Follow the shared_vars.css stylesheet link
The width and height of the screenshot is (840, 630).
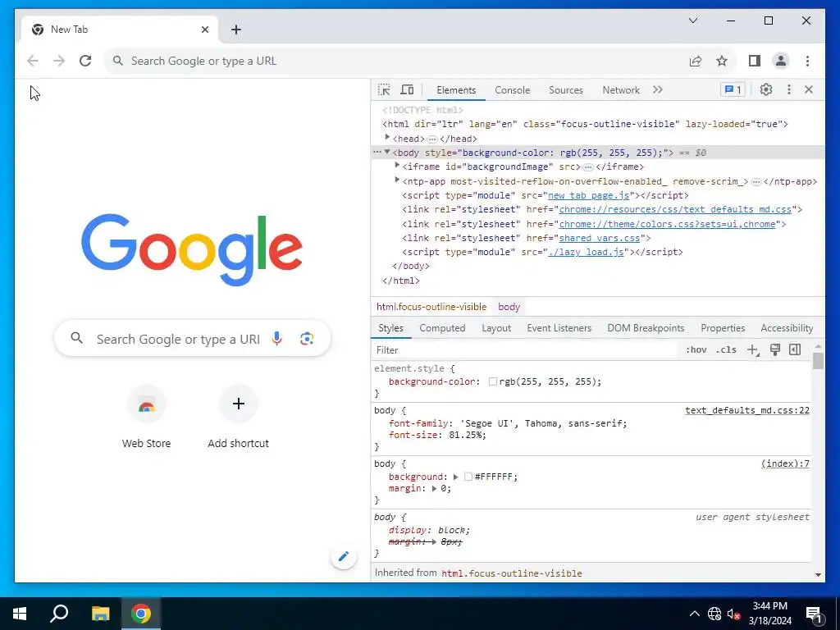pyautogui.click(x=600, y=238)
